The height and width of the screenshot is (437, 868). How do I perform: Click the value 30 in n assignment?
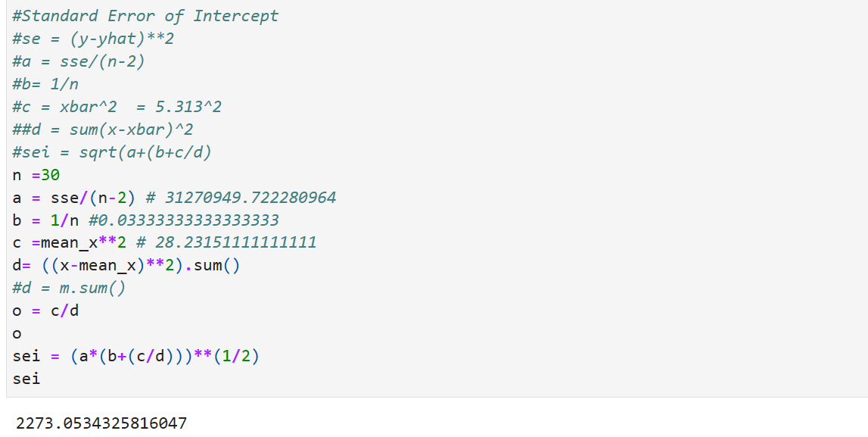click(x=51, y=176)
